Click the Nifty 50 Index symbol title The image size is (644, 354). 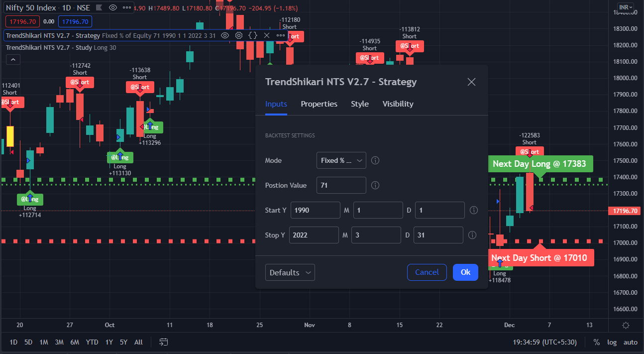tap(30, 8)
